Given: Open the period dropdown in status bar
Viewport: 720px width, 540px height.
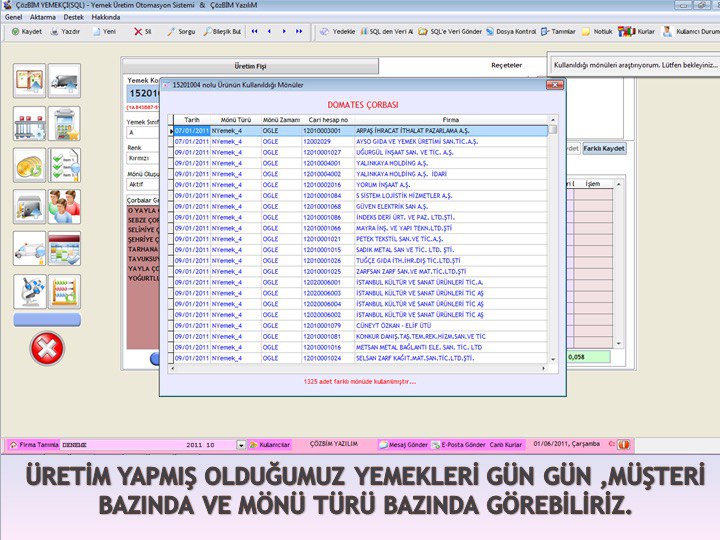Looking at the screenshot, I should 240,444.
